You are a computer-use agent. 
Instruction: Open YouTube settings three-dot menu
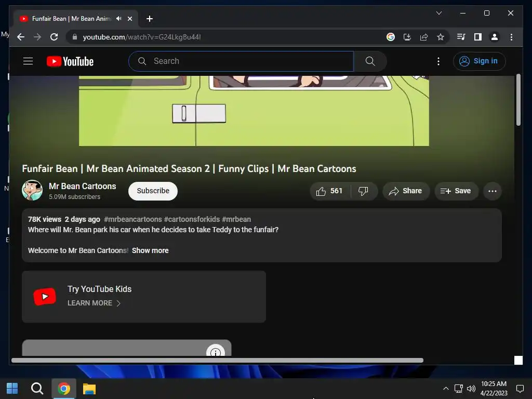[438, 61]
